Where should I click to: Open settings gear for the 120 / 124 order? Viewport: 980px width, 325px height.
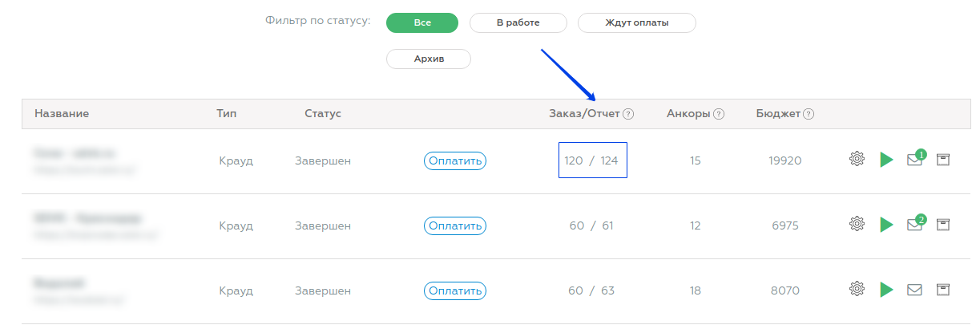pyautogui.click(x=857, y=160)
